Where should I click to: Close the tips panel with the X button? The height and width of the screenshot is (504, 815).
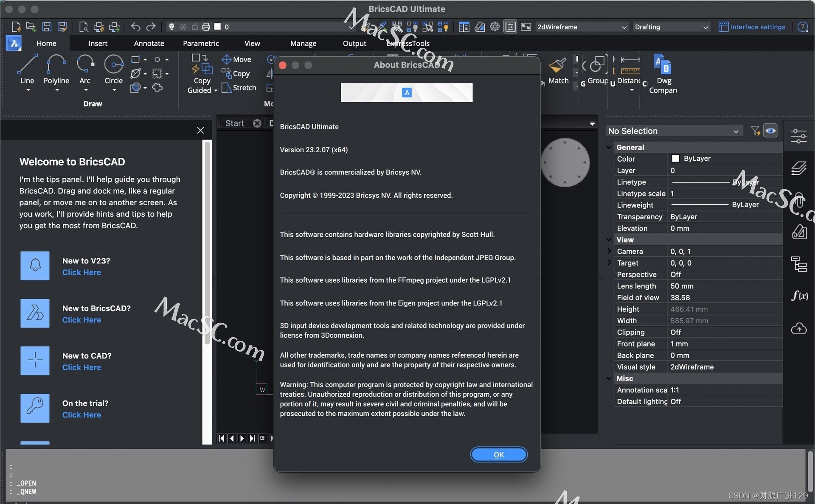point(200,130)
